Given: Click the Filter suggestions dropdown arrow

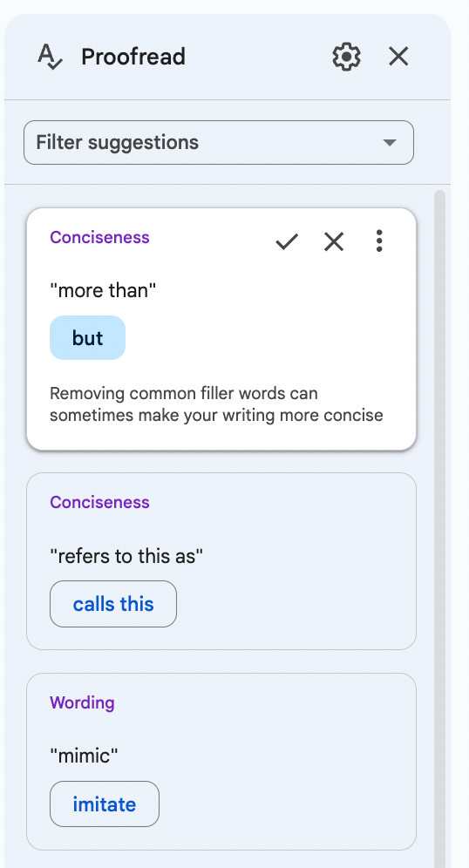Looking at the screenshot, I should [390, 143].
